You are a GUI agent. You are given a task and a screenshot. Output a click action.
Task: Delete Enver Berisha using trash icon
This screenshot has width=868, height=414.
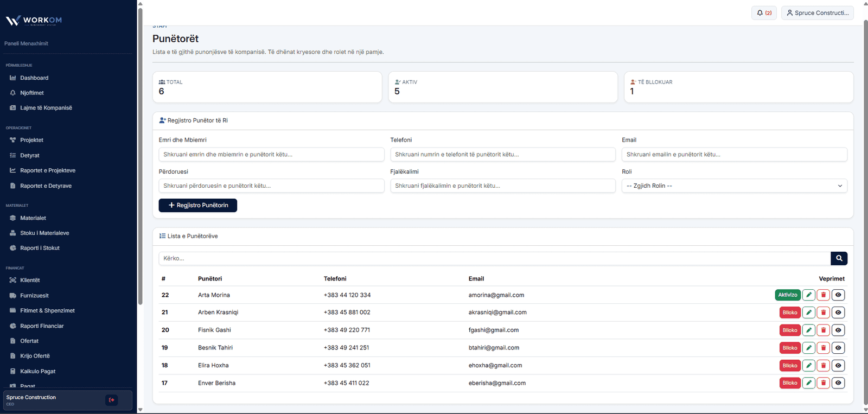coord(824,383)
